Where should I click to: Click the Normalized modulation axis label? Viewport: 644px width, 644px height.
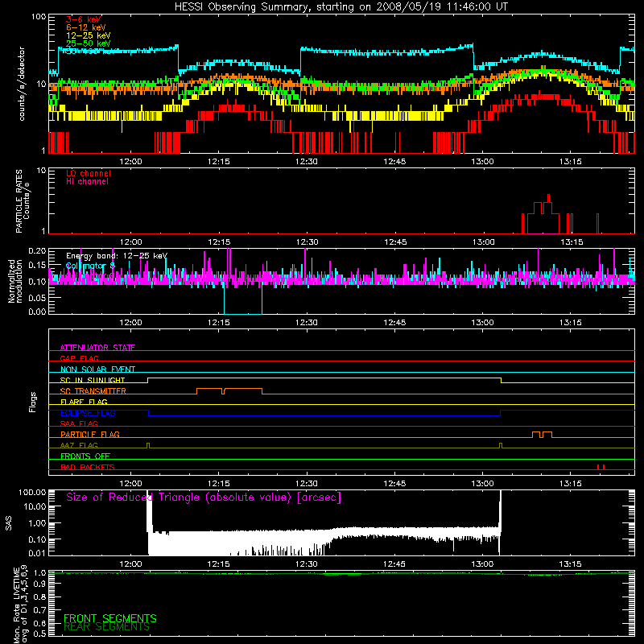tap(15, 281)
